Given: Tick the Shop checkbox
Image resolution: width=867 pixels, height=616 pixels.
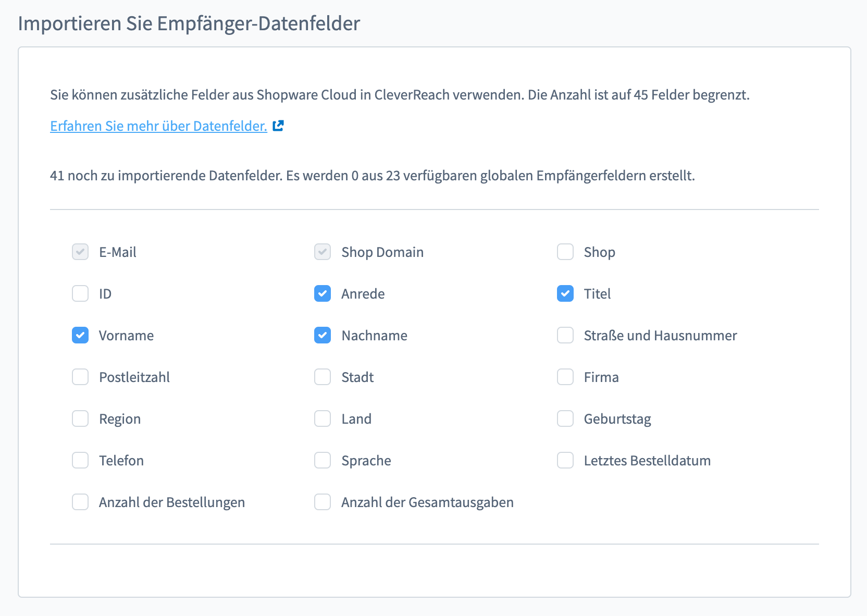Looking at the screenshot, I should [x=565, y=252].
